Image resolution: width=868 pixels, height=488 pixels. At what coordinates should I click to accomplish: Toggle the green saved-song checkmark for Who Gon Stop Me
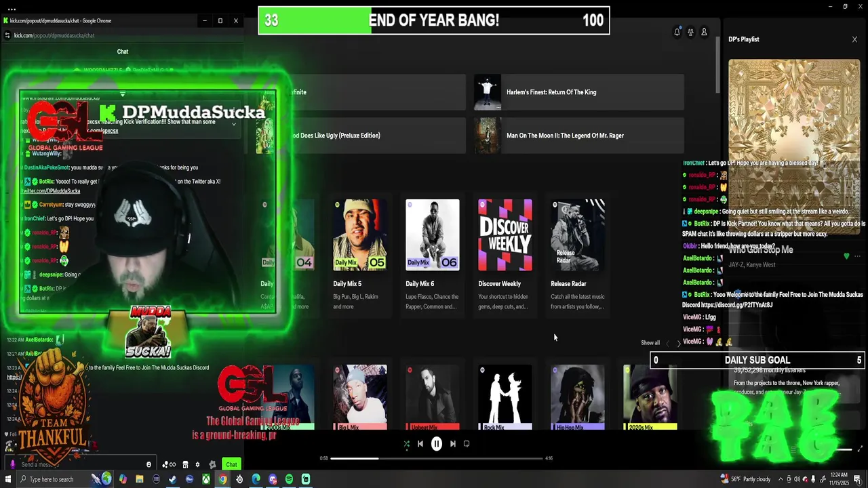click(846, 256)
